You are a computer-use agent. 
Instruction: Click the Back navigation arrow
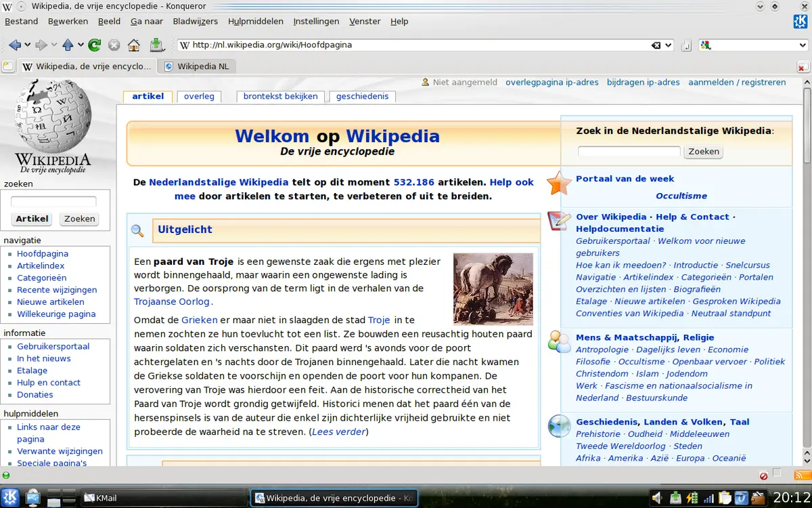point(15,45)
